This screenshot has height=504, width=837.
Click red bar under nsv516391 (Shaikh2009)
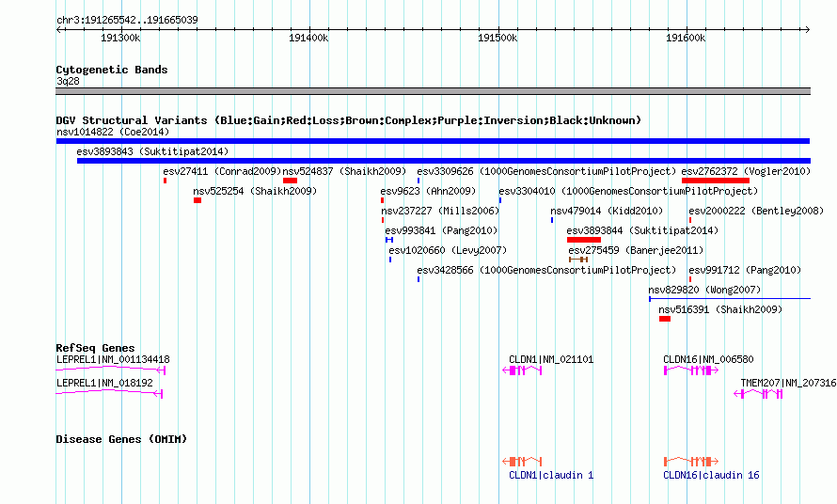point(665,319)
